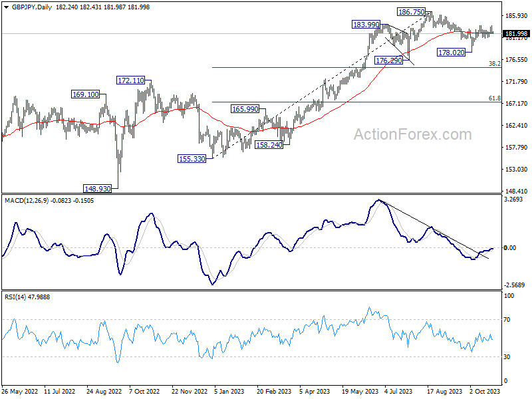The width and height of the screenshot is (532, 399).
Task: Click the 38.2 Fibonacci level label
Action: (494, 63)
